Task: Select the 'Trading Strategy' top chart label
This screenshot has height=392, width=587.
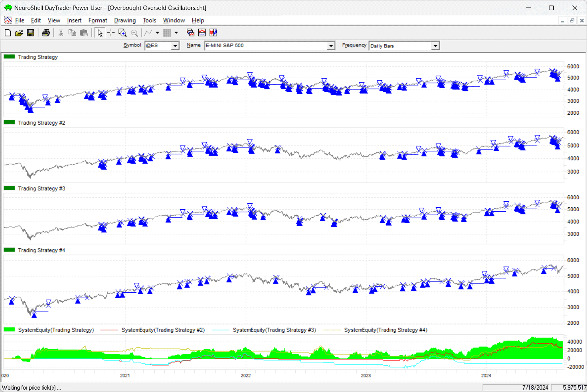Action: coord(38,57)
